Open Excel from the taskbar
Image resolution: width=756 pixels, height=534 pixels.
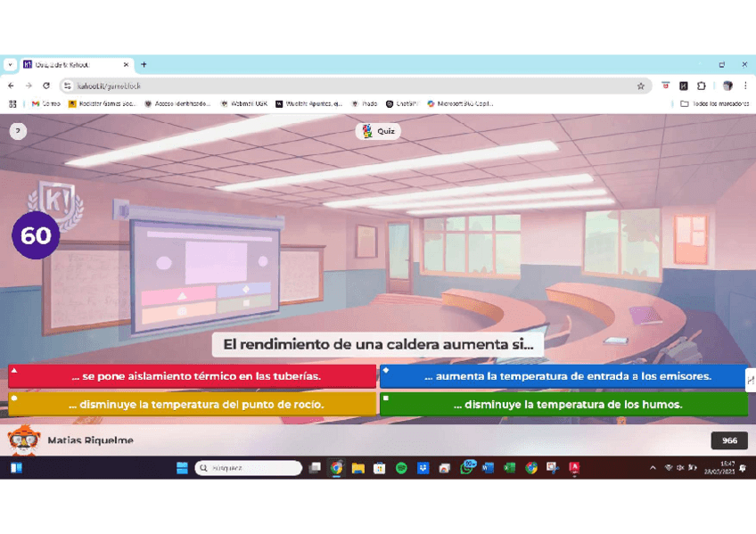click(510, 468)
